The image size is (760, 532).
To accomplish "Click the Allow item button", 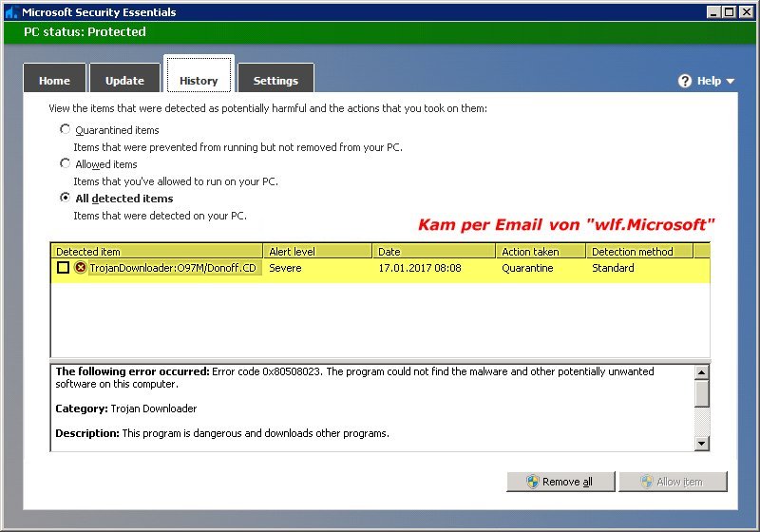I will pos(674,482).
